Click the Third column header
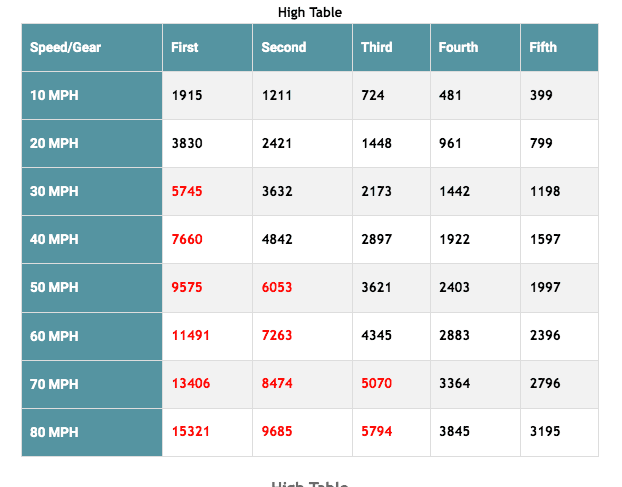The height and width of the screenshot is (487, 622). (x=392, y=48)
